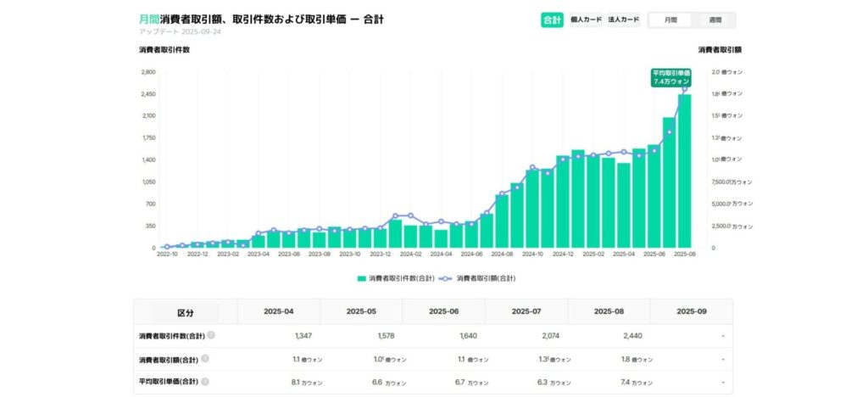The width and height of the screenshot is (868, 397).
Task: Click the 区分 table header cell
Action: pos(185,312)
